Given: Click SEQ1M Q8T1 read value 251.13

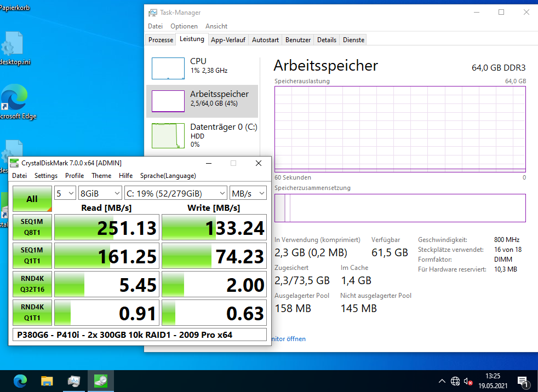Looking at the screenshot, I should 107,227.
